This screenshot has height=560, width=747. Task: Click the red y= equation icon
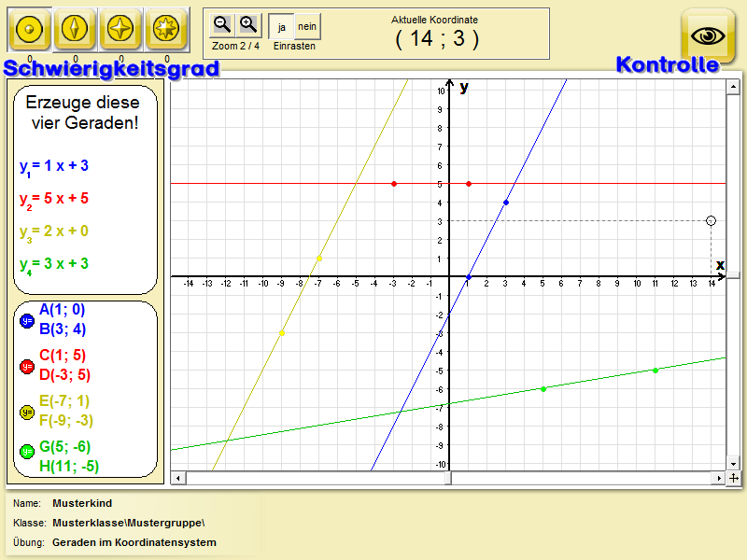(26, 366)
